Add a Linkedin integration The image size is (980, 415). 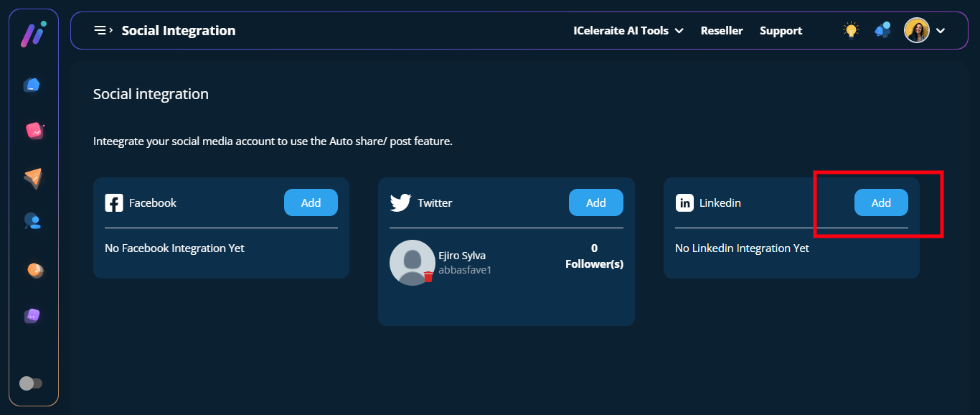[x=881, y=202]
